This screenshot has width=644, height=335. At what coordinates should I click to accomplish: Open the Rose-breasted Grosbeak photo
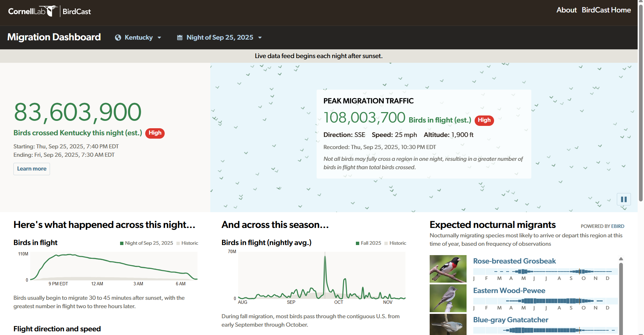click(x=448, y=269)
